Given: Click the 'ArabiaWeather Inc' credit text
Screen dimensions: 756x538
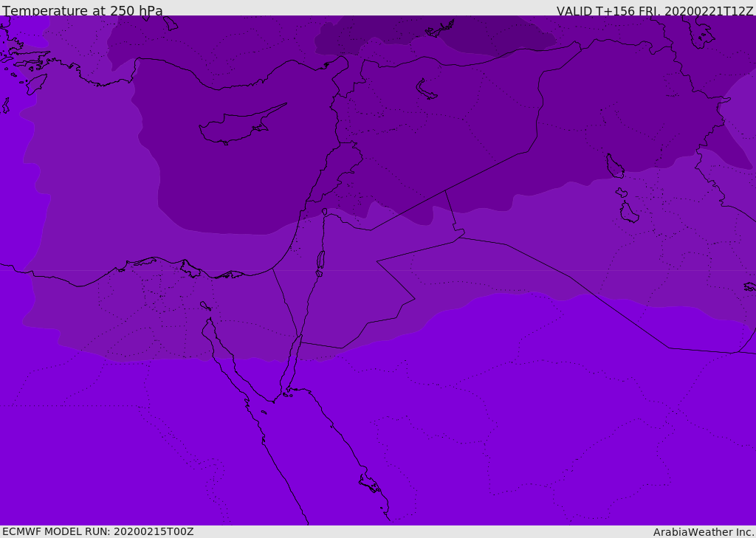Looking at the screenshot, I should click(704, 532).
